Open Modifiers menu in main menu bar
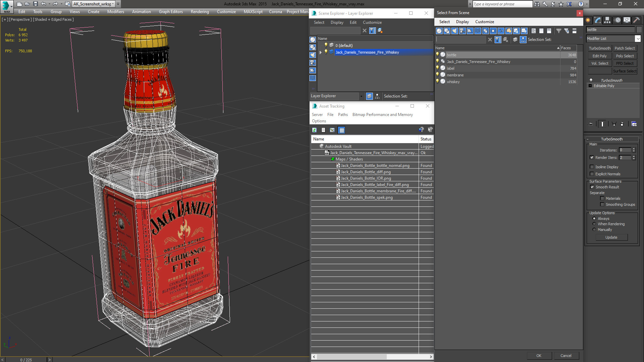Viewport: 644px width, 362px height. [115, 12]
